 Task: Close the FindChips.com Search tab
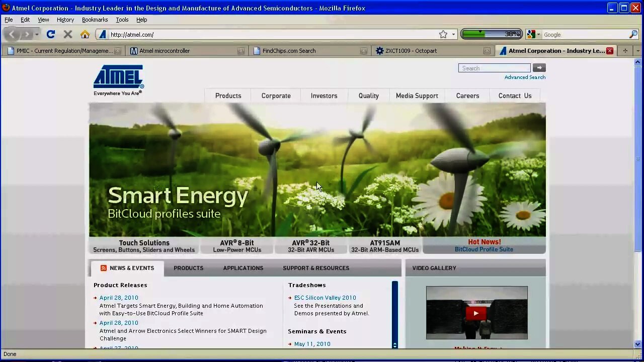364,51
